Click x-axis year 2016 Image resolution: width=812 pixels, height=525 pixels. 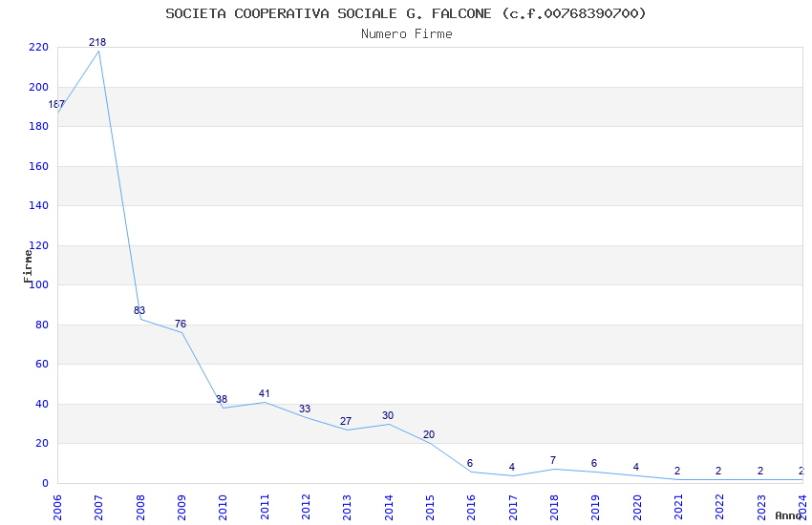point(471,507)
